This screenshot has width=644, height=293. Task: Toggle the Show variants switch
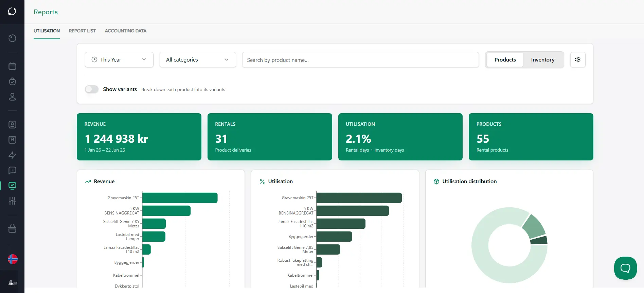coord(92,89)
